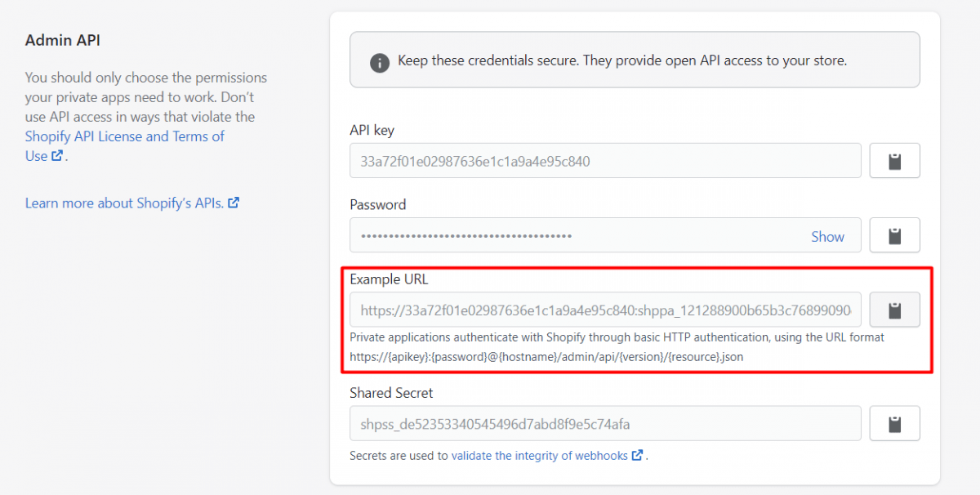This screenshot has height=495, width=980.
Task: Select the API key input field
Action: click(x=605, y=160)
